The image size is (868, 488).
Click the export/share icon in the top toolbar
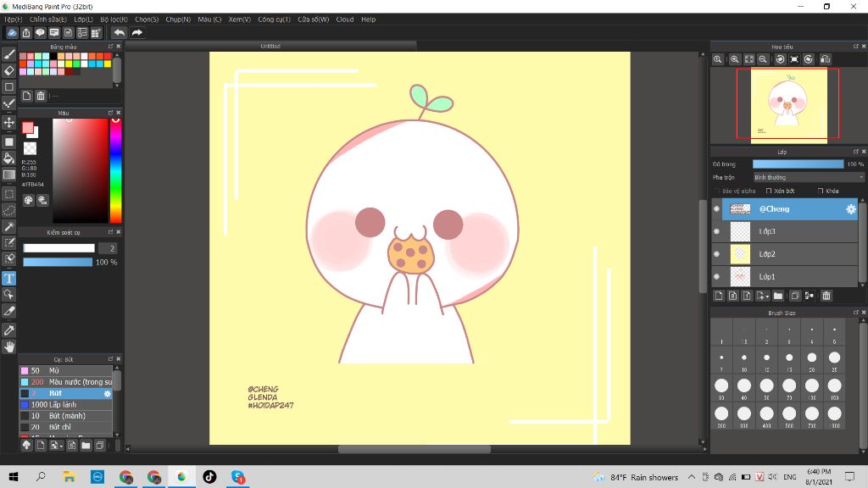coord(26,33)
